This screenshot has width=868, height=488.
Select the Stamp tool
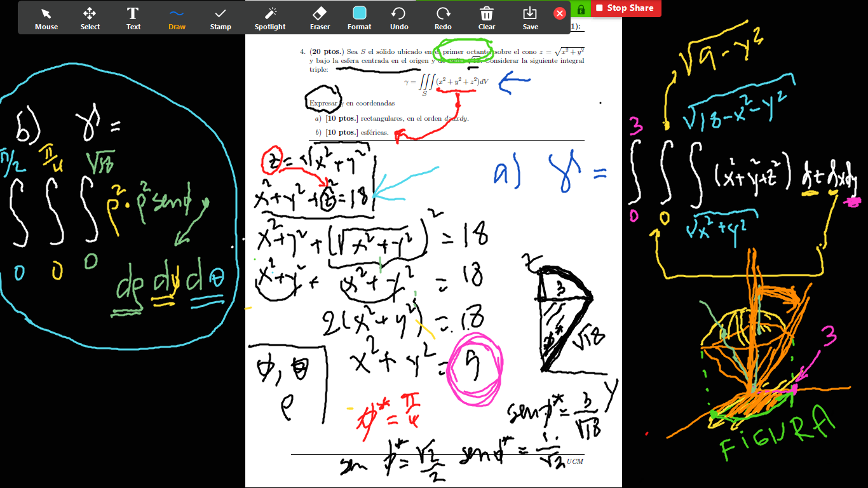(x=220, y=18)
